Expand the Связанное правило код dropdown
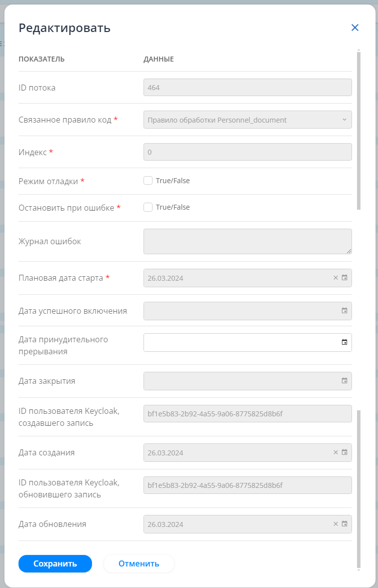 (247, 120)
